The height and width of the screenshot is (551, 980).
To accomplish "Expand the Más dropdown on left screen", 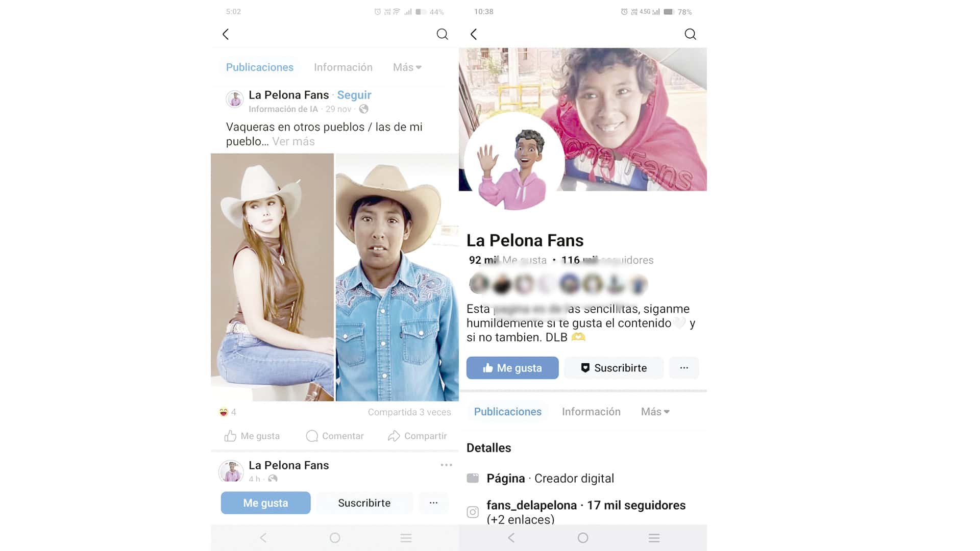I will (x=407, y=67).
